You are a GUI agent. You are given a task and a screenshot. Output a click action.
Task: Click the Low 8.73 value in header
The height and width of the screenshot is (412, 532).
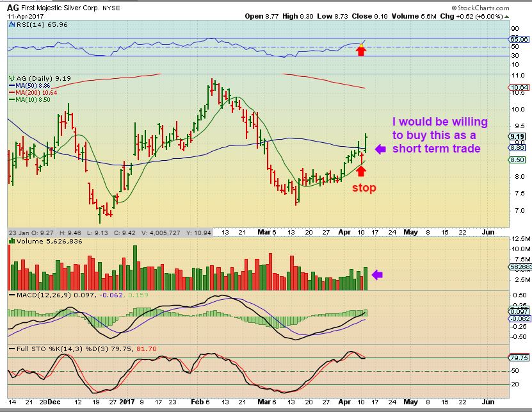tap(332, 16)
